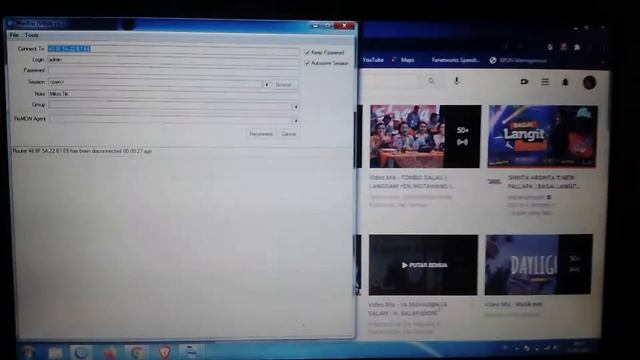Click the YouTube create video icon
Screen dimensions: 640x360
pyautogui.click(x=524, y=82)
